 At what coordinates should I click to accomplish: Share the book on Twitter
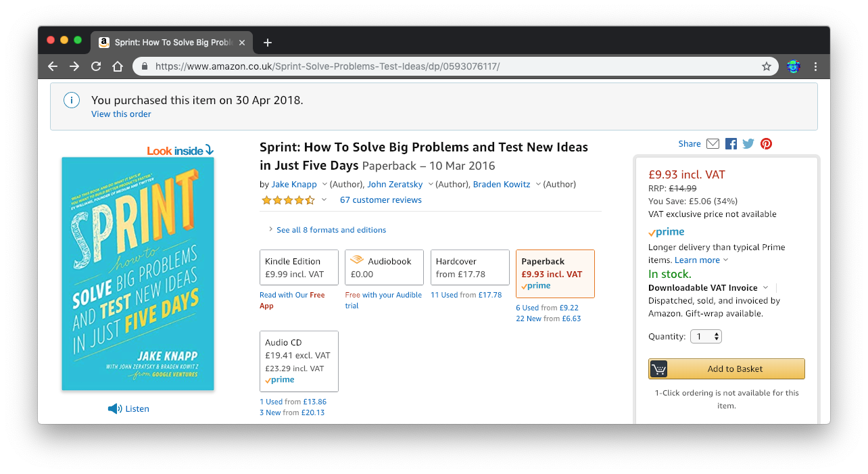point(748,143)
